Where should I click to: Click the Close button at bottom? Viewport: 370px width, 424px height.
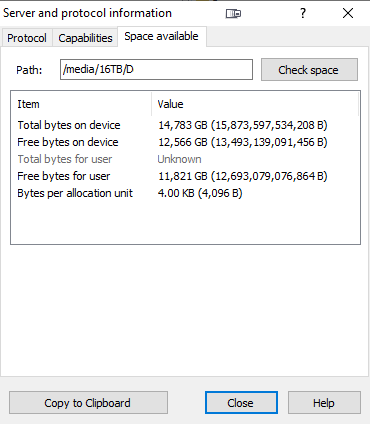(241, 403)
